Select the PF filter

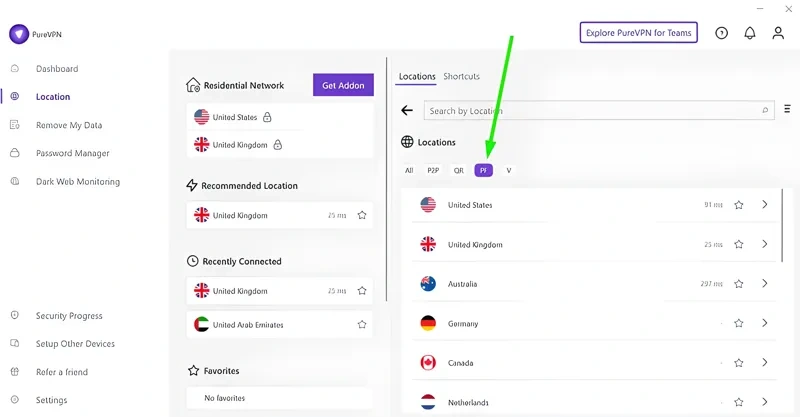click(x=483, y=170)
